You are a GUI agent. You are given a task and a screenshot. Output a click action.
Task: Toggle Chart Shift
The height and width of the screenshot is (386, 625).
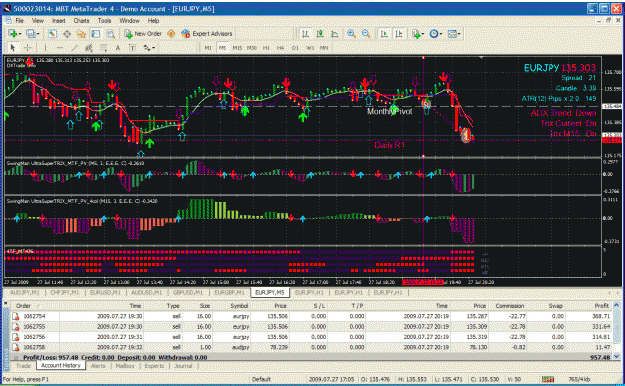[399, 34]
